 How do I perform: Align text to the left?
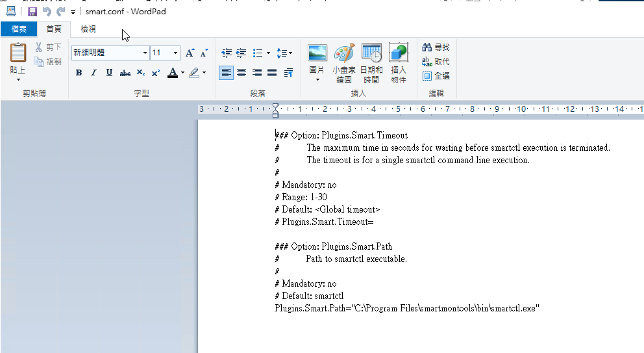(227, 73)
